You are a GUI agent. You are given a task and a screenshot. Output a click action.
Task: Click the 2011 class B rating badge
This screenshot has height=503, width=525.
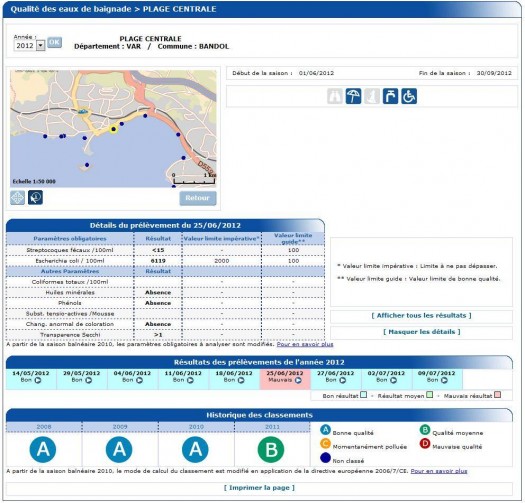point(271,449)
